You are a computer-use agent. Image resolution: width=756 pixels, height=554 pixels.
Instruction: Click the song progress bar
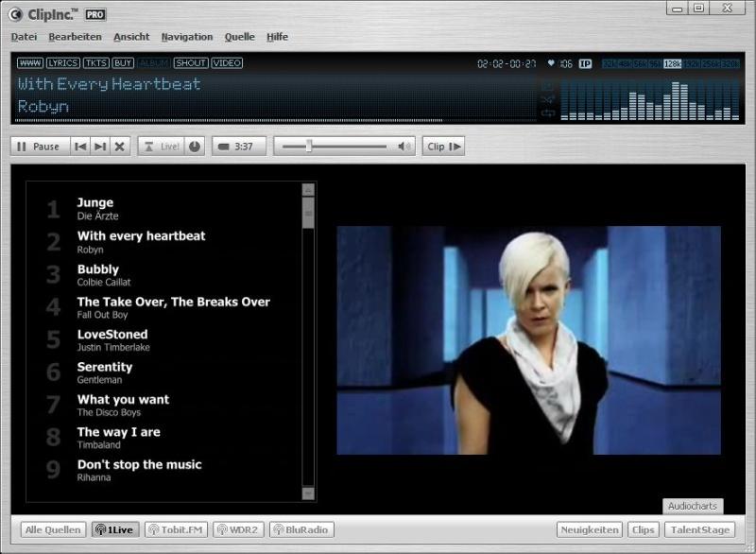tap(275, 120)
